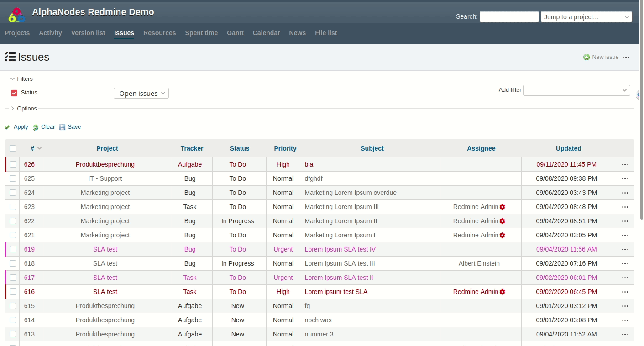Click the AlphaNodes Redmine logo icon
The height and width of the screenshot is (346, 644).
tap(16, 14)
